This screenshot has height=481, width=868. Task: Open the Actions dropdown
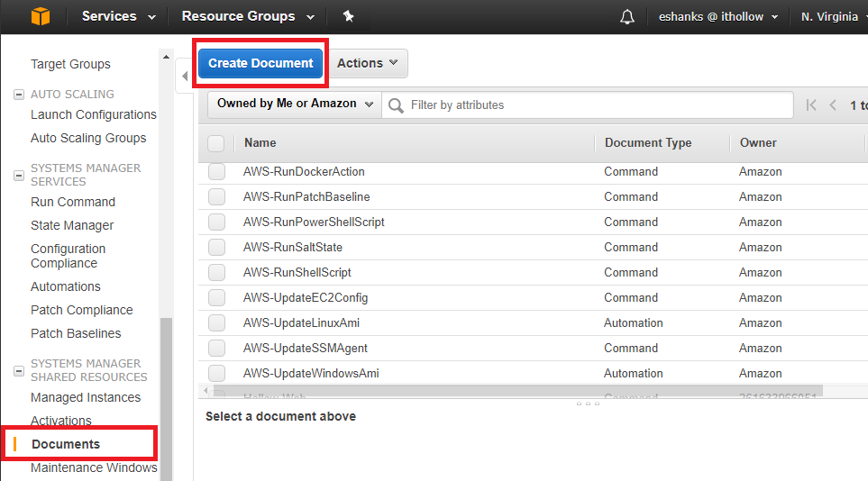coord(367,63)
